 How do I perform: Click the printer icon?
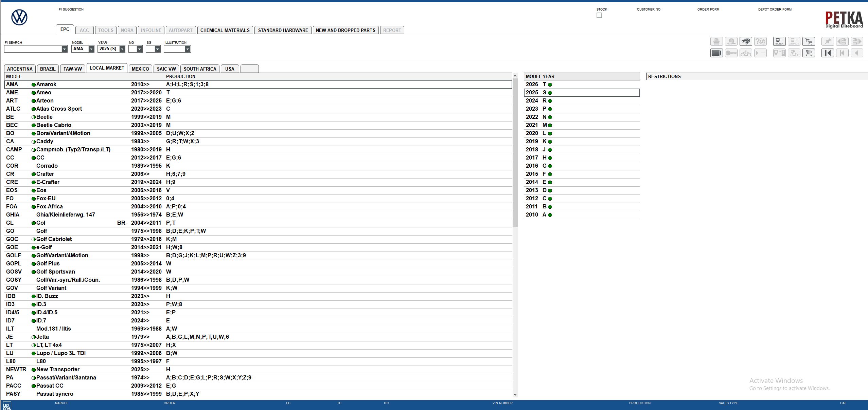[x=716, y=42]
